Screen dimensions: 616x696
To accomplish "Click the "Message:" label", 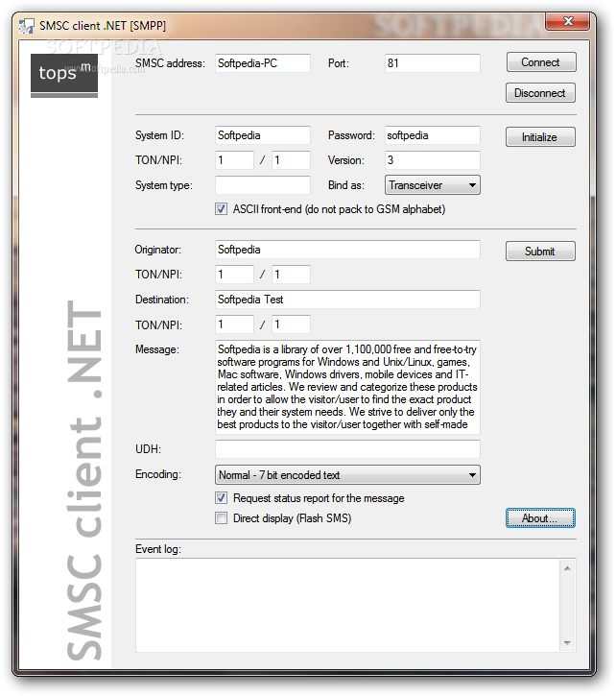I will [157, 349].
